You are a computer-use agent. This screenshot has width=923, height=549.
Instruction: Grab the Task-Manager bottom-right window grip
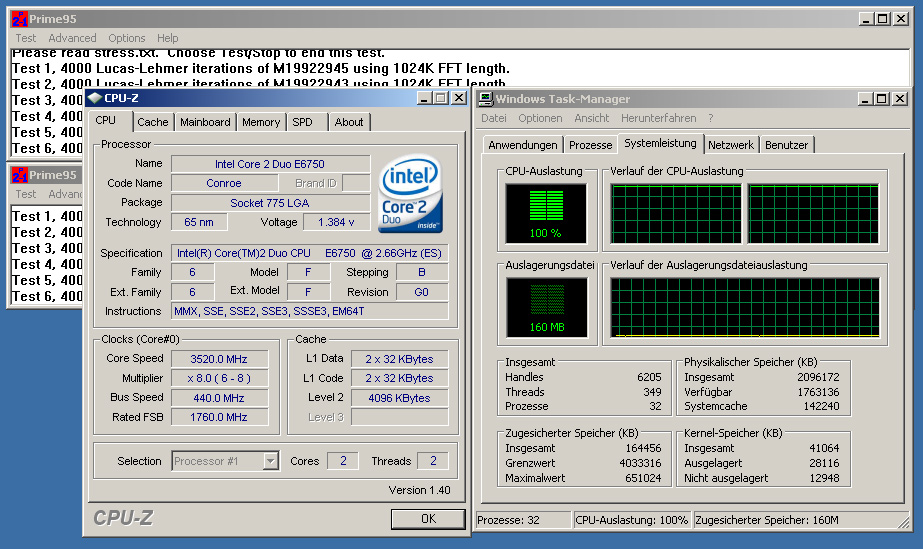[x=903, y=521]
